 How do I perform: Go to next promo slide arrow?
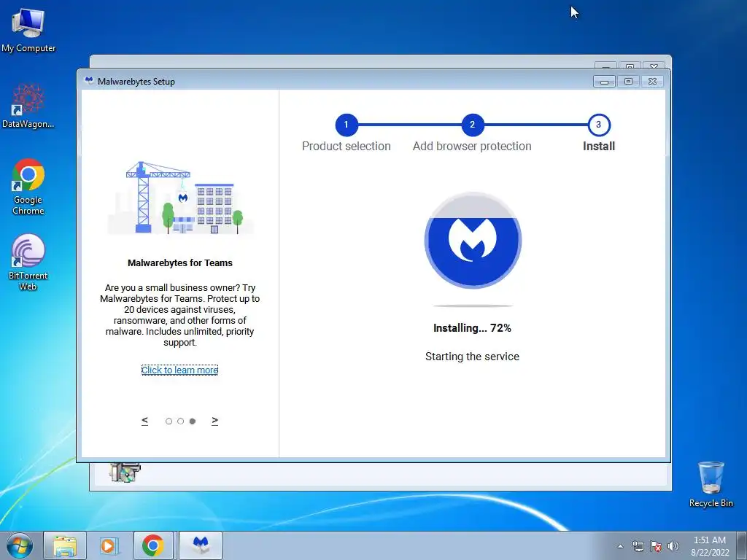[215, 421]
